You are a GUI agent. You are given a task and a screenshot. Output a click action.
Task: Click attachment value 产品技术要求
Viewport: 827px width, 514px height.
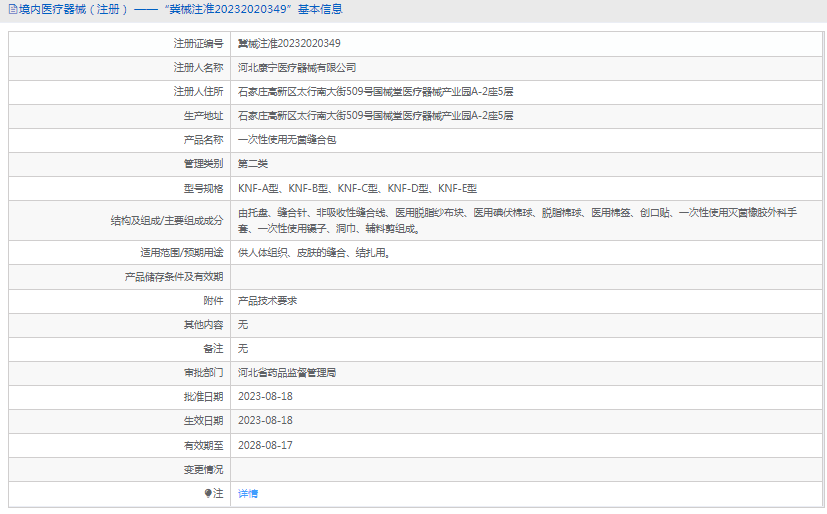pos(267,301)
